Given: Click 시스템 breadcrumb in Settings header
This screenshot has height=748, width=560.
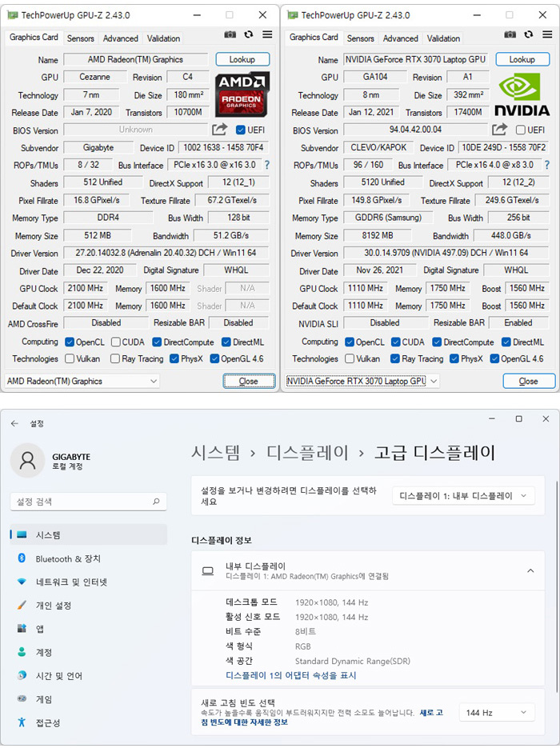Looking at the screenshot, I should [216, 452].
